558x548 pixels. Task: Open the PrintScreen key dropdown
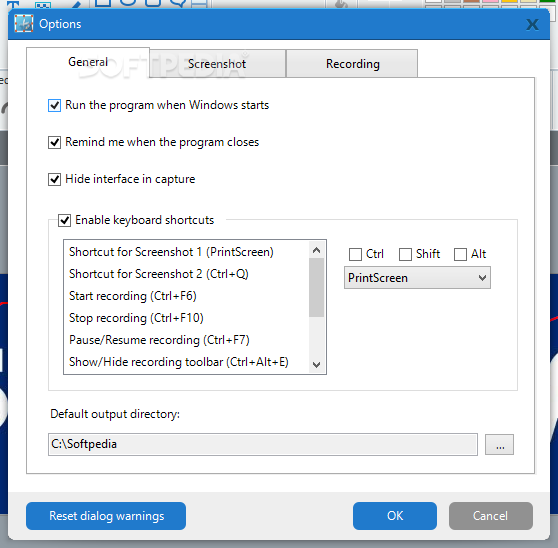[x=417, y=278]
